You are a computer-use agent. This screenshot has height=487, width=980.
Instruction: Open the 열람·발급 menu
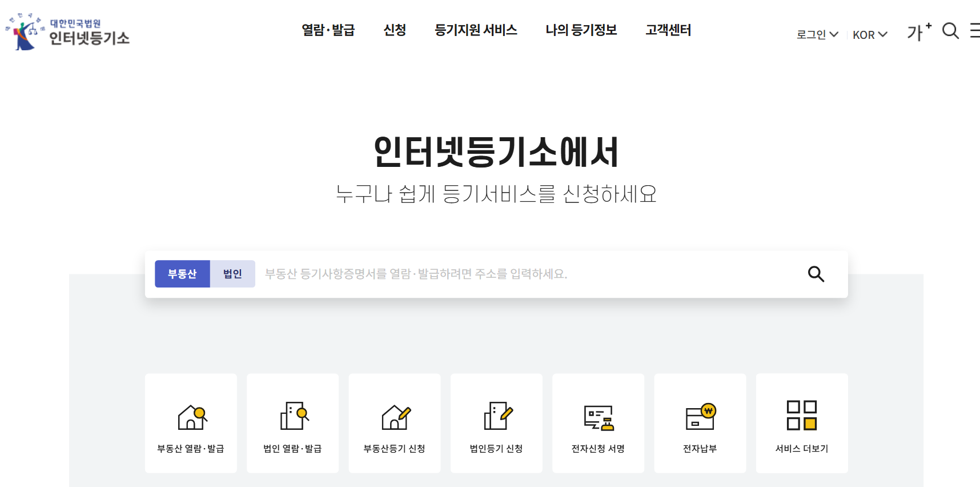tap(328, 30)
